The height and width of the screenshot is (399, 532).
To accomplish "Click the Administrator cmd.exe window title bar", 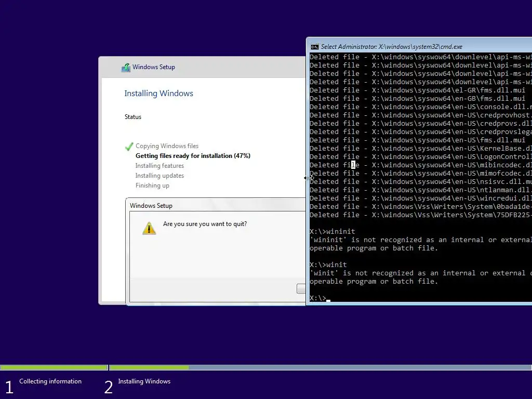I will click(x=419, y=46).
